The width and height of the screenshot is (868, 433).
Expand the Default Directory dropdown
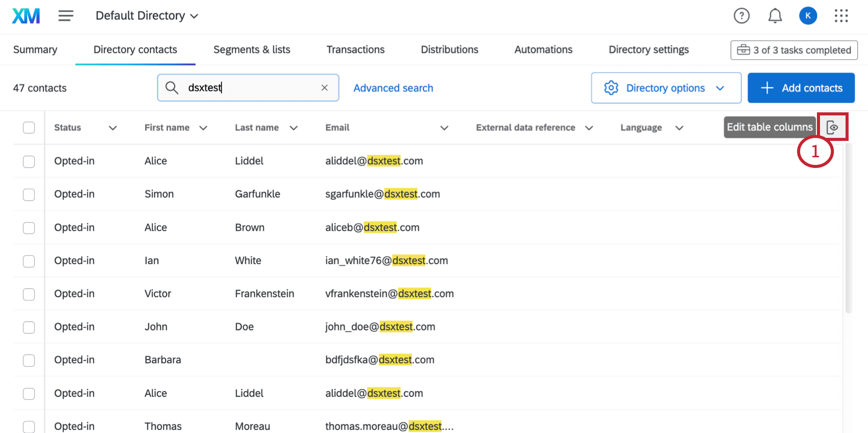tap(147, 16)
